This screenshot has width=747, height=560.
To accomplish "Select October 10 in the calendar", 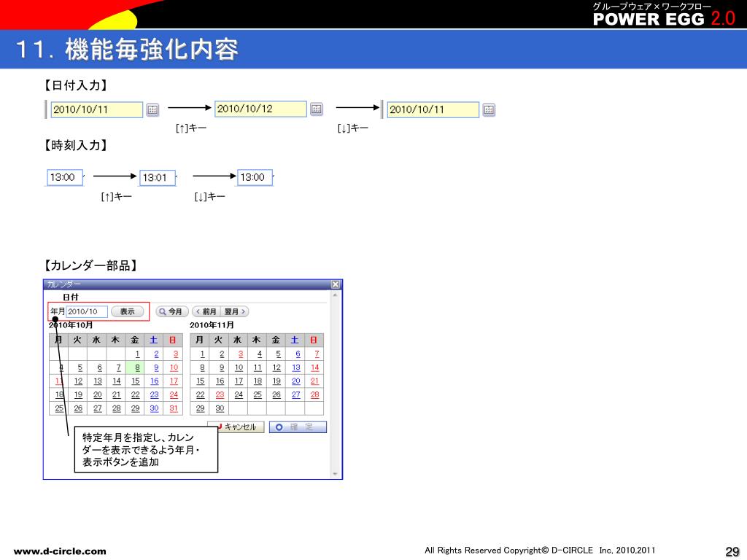I will click(174, 367).
